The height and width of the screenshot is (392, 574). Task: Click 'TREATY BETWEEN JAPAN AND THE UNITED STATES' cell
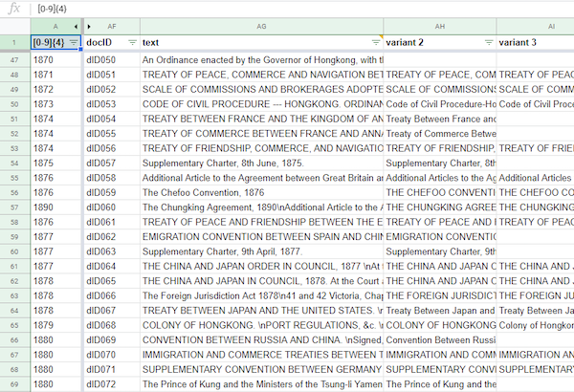[261, 311]
